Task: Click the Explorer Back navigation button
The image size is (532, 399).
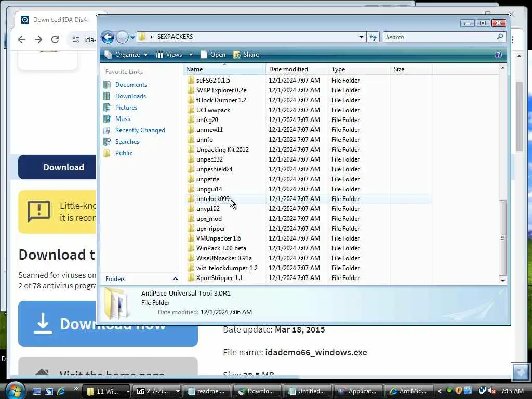Action: click(108, 37)
